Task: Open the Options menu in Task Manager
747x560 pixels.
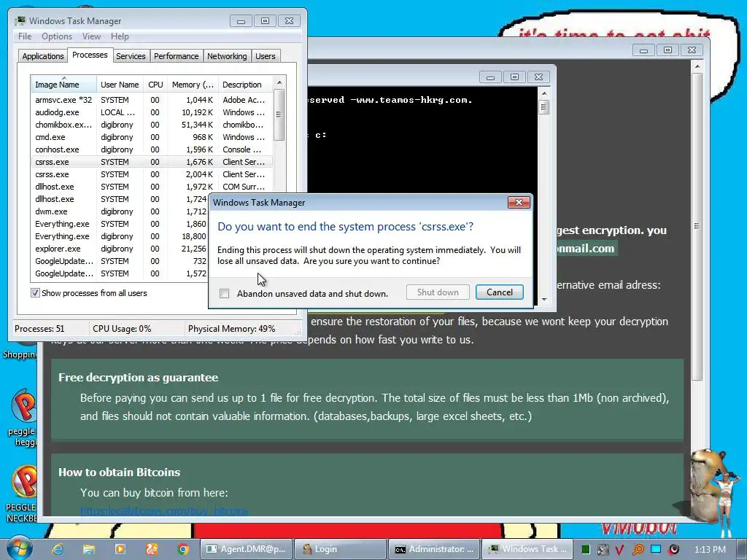Action: 57,36
